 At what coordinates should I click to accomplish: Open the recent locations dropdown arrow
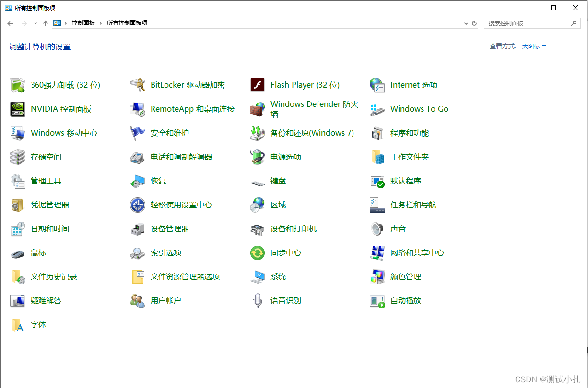point(35,23)
